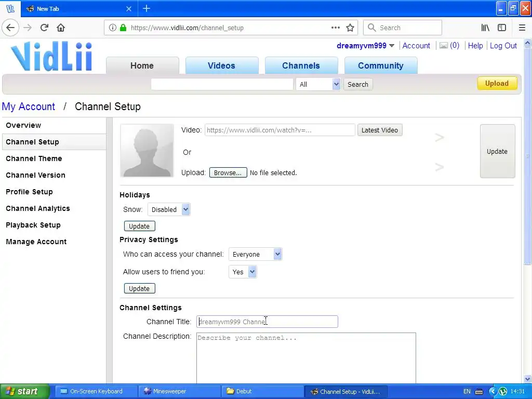Click Update button under Holidays
Screen dimensions: 532x399
(139, 226)
